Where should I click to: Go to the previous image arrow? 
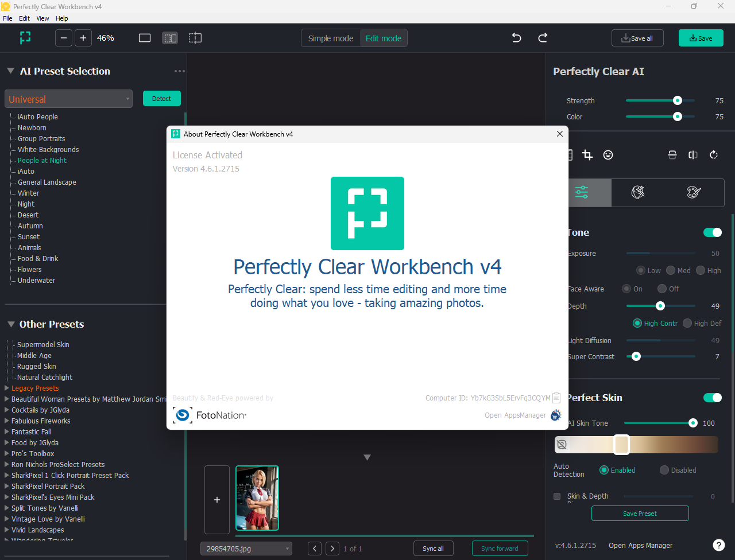click(315, 549)
